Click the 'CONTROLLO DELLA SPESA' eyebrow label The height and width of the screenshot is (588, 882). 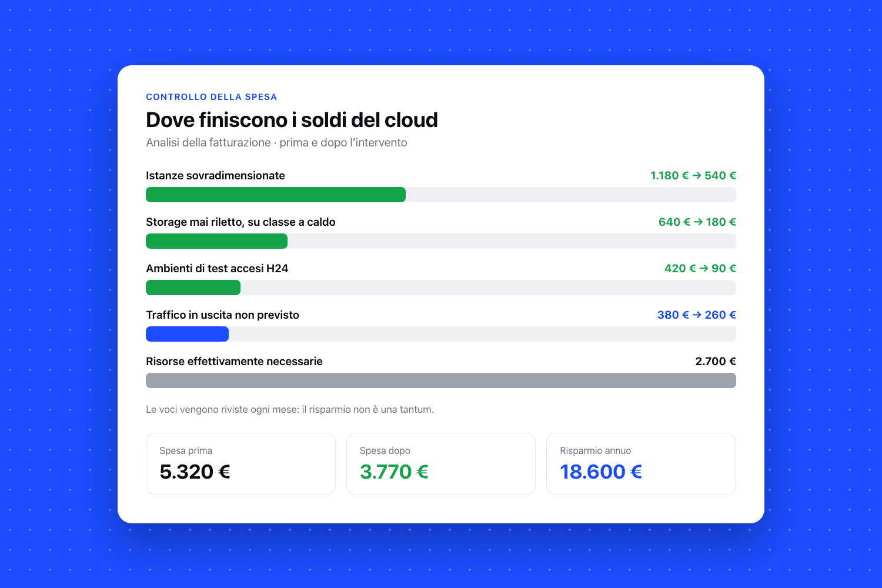coord(211,97)
